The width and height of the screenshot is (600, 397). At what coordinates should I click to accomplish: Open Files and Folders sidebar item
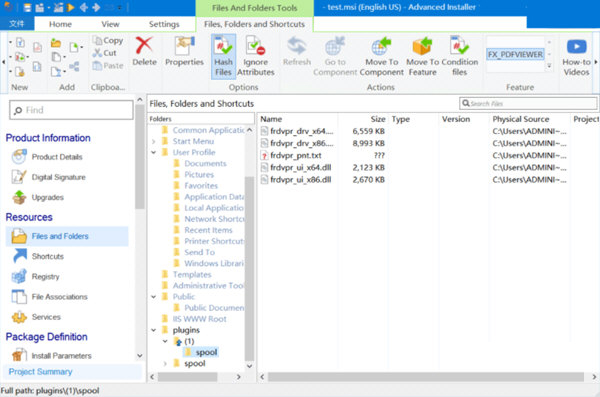(67, 236)
